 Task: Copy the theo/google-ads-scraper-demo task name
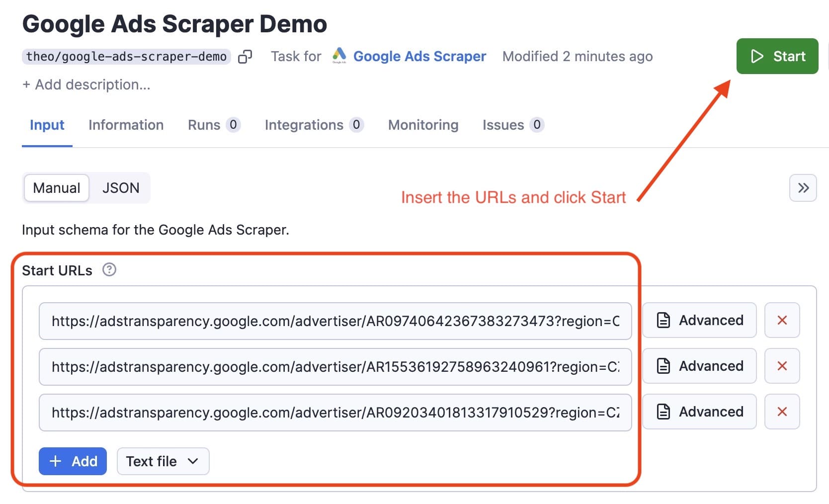(x=245, y=57)
